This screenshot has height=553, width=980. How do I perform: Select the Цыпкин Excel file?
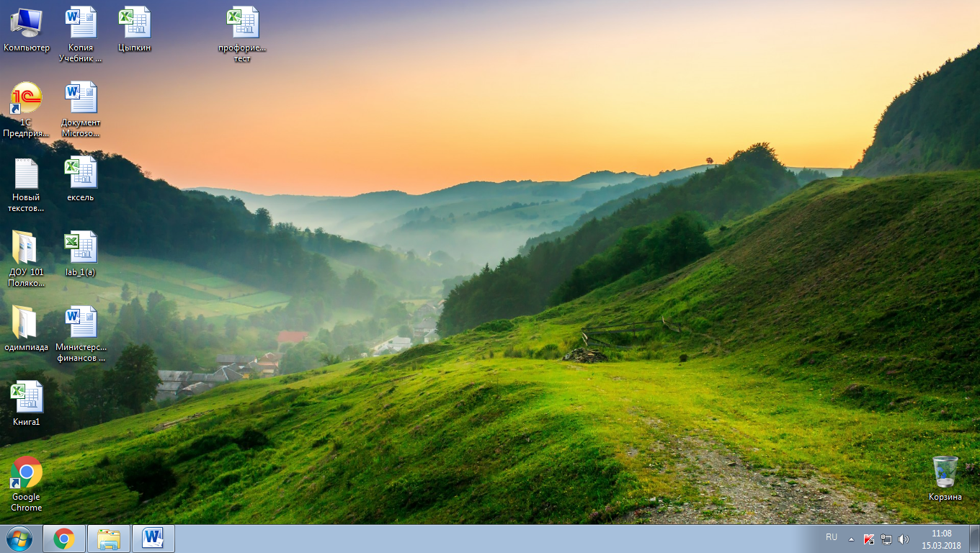(135, 29)
